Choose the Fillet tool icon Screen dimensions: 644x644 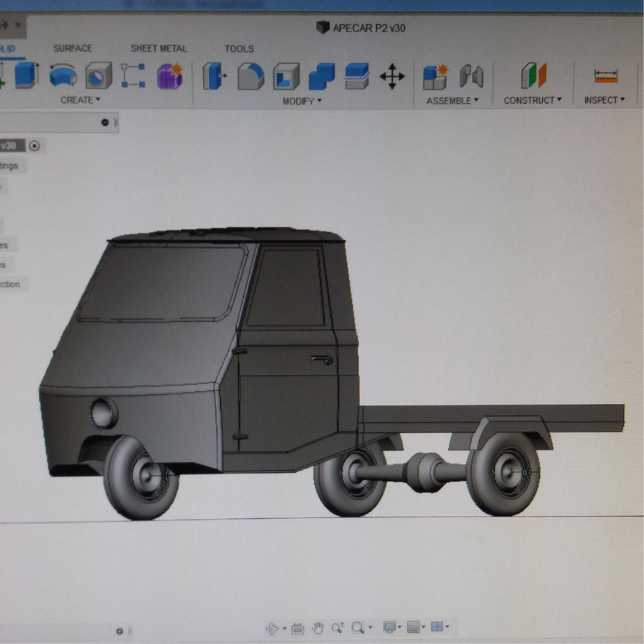pyautogui.click(x=250, y=76)
